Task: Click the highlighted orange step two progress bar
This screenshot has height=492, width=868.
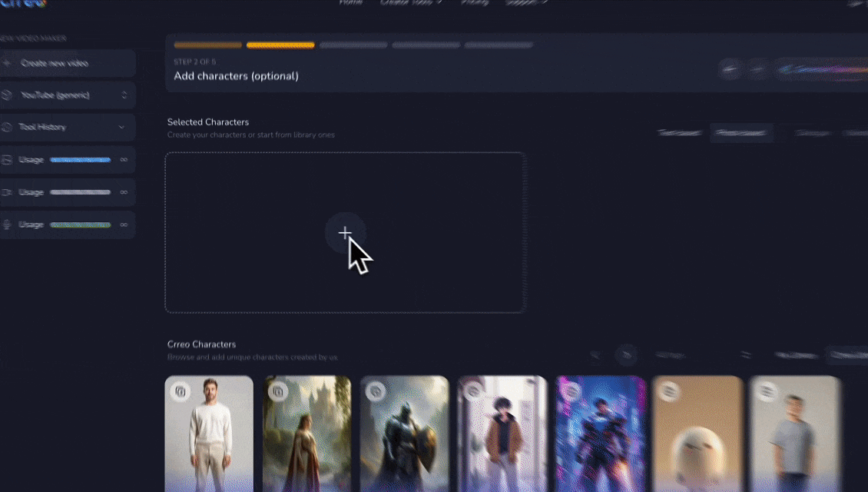Action: tap(280, 45)
